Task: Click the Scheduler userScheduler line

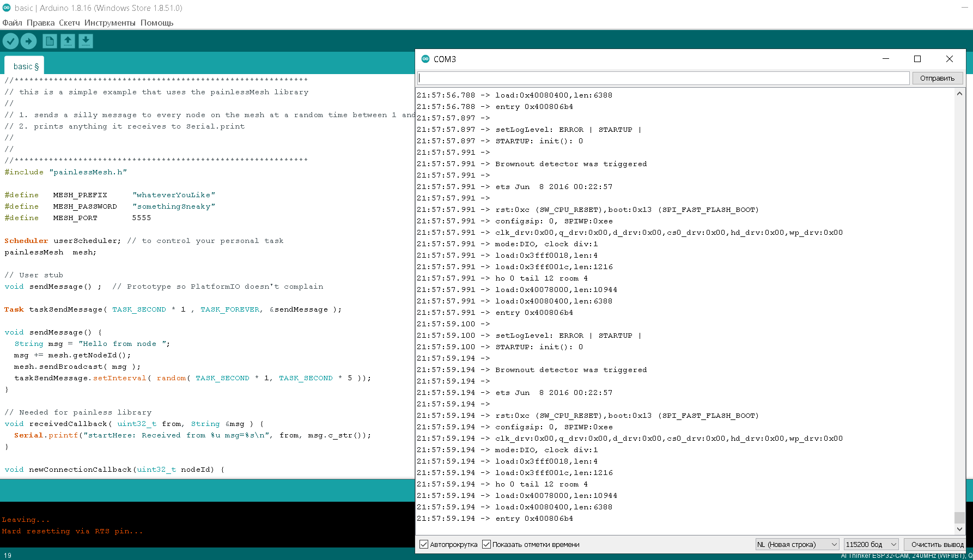Action: 144,241
